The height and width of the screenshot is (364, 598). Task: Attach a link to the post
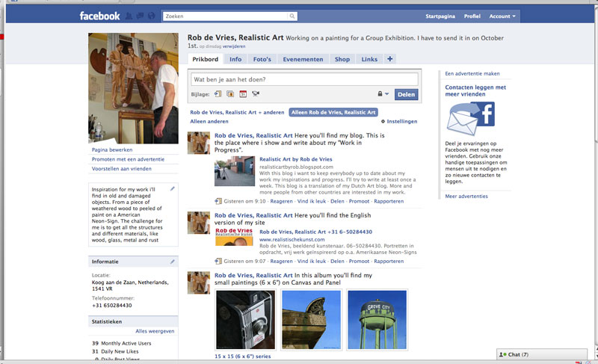click(x=218, y=93)
